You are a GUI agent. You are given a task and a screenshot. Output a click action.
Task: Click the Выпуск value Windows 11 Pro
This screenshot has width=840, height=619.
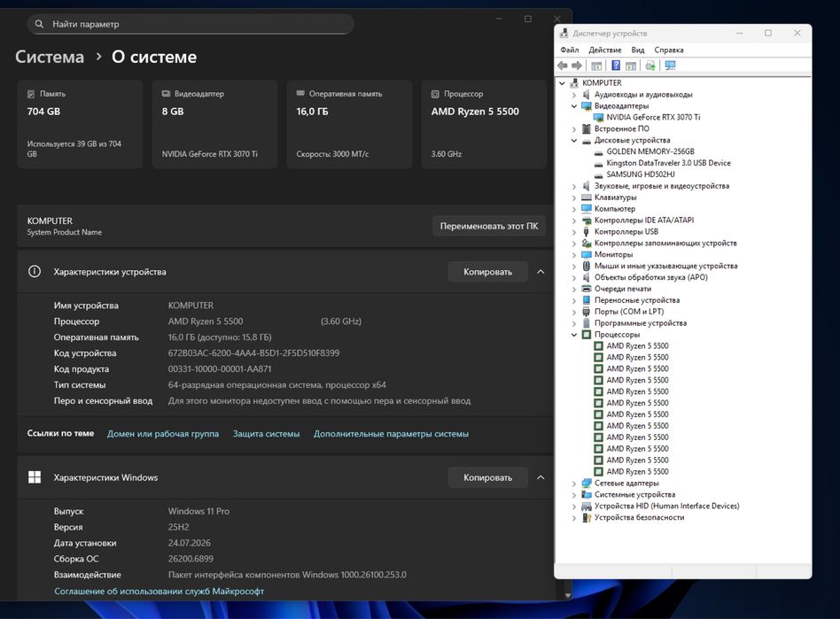198,511
